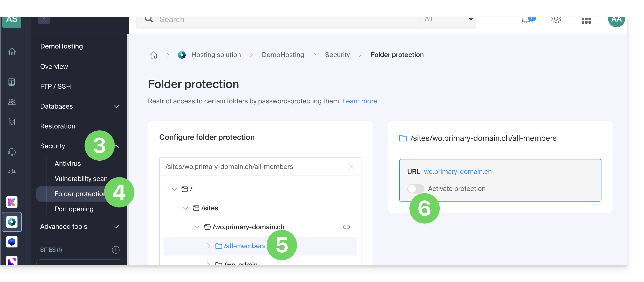Collapse the /sites folder tree node
This screenshot has height=282, width=644.
185,208
